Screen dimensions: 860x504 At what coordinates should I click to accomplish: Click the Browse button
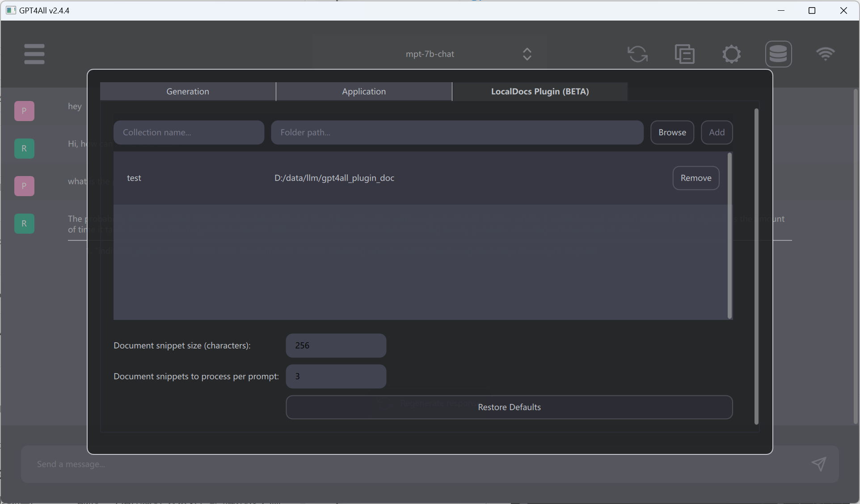(x=672, y=132)
